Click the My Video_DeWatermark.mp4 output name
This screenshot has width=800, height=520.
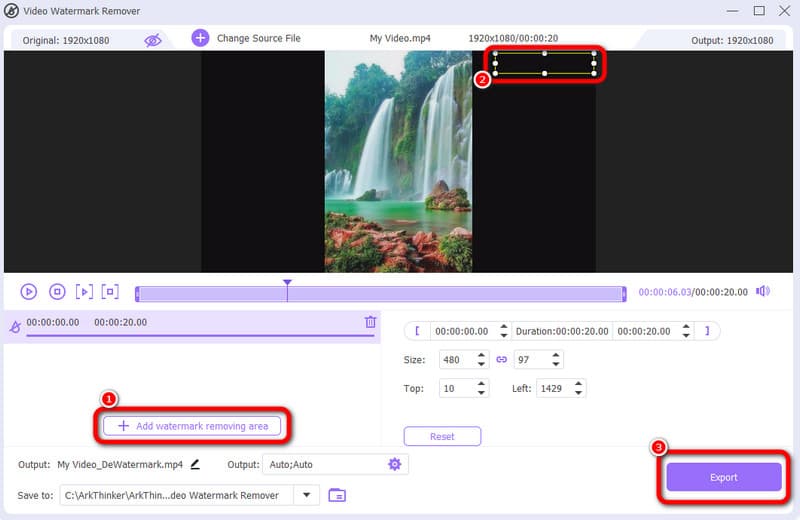(x=120, y=464)
